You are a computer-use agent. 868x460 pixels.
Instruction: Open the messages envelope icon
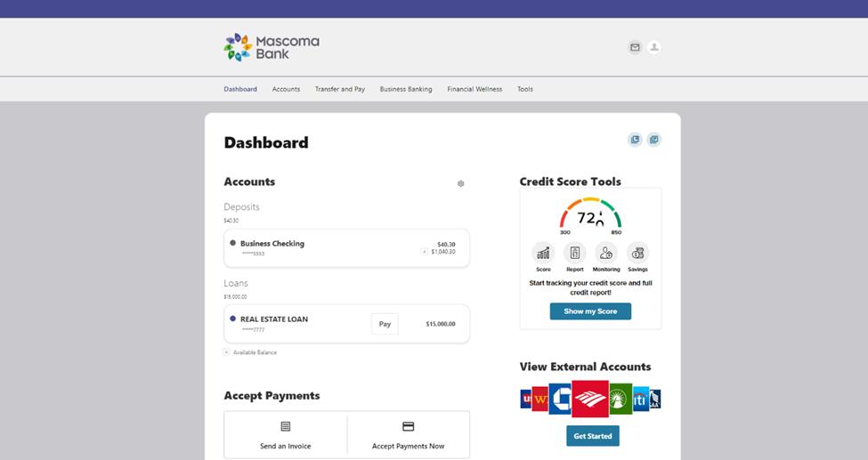point(635,48)
